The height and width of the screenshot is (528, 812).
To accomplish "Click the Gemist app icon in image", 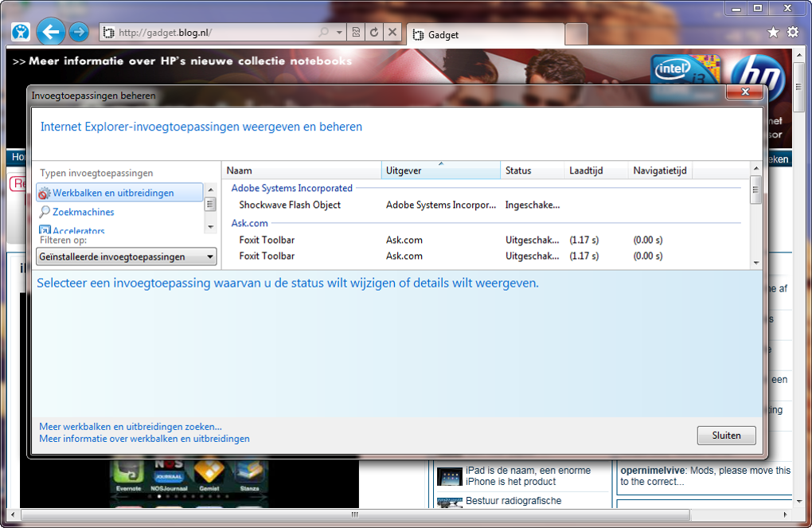I will pyautogui.click(x=209, y=475).
